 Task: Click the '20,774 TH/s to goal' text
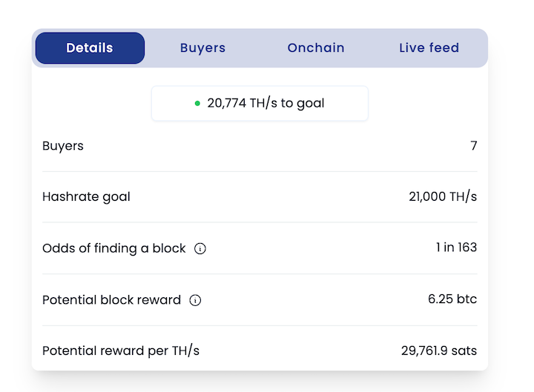click(x=266, y=104)
